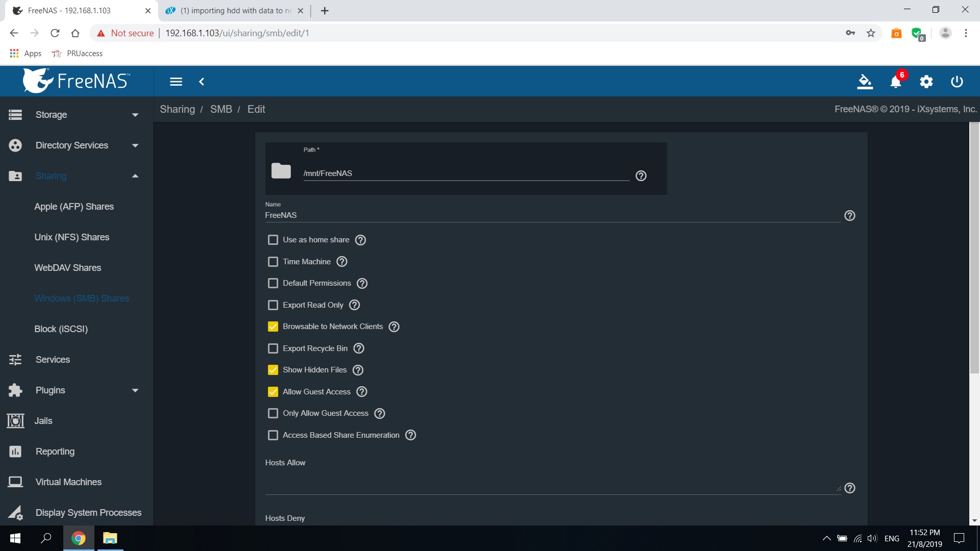Switch to the importing hdd browser tab

click(235, 11)
